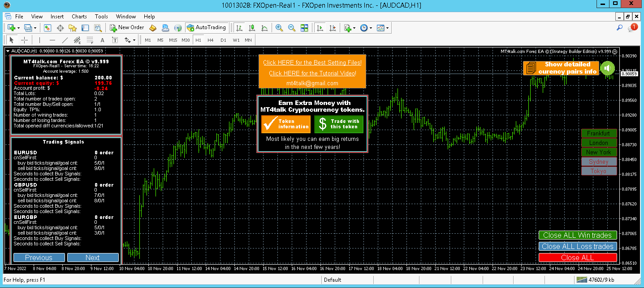644x288 pixels.
Task: Open the View menu
Action: point(37,17)
